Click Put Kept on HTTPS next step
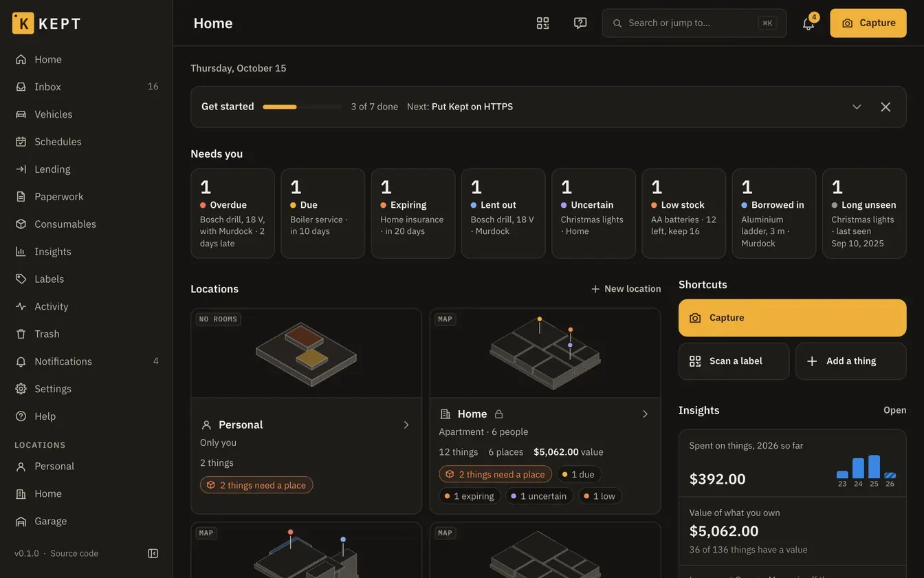Image resolution: width=924 pixels, height=578 pixels. click(x=472, y=107)
